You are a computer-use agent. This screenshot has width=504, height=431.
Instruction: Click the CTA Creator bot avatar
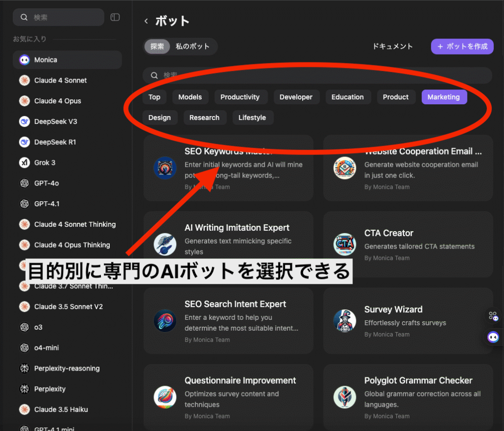[x=345, y=244]
